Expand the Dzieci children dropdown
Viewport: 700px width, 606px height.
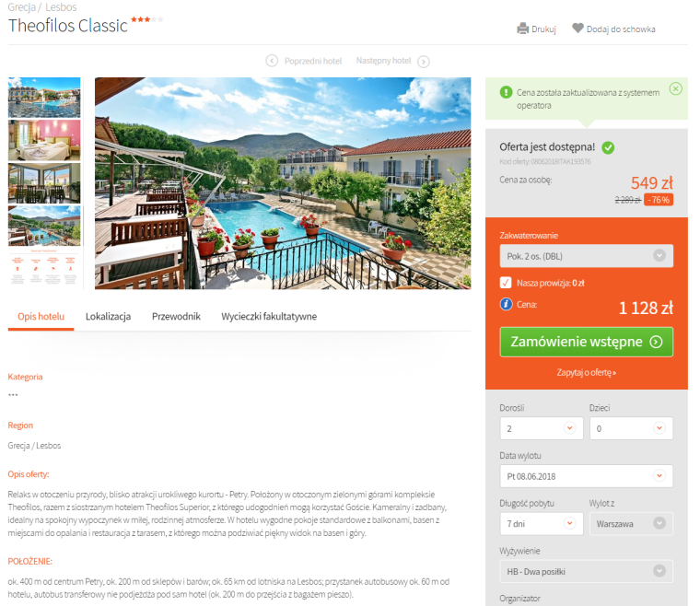631,428
